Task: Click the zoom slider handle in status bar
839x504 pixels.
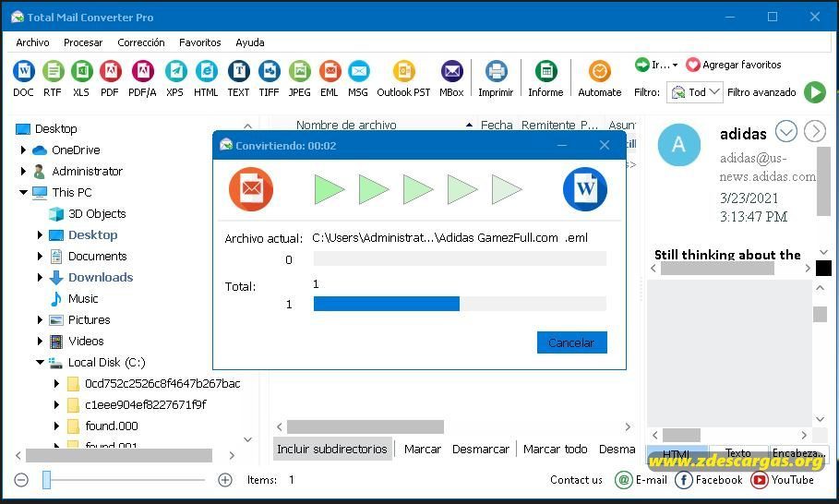Action: (46, 480)
